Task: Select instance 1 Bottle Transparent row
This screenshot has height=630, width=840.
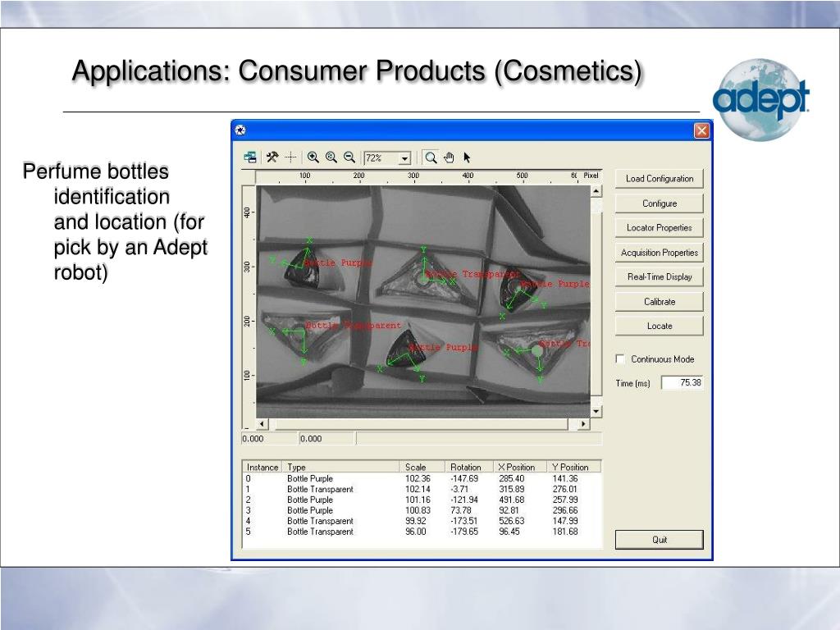Action: (422, 489)
